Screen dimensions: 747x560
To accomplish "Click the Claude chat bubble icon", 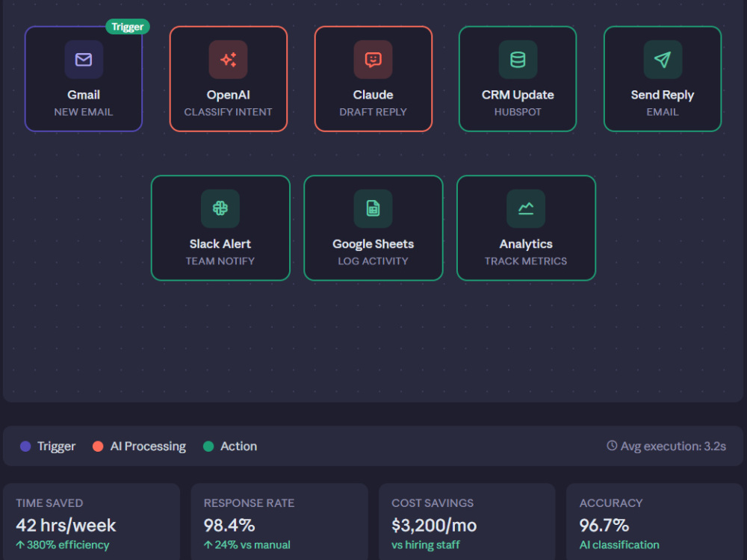I will point(373,60).
